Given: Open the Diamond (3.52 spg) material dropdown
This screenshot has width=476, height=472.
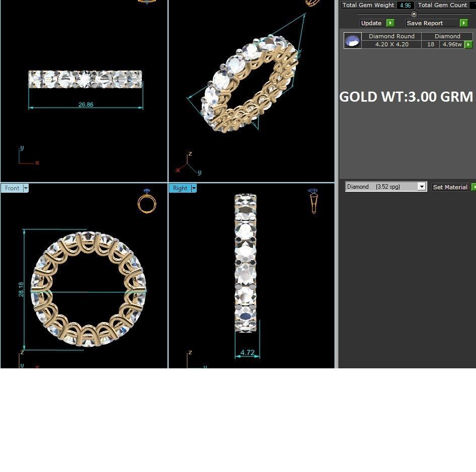Looking at the screenshot, I should click(x=422, y=187).
